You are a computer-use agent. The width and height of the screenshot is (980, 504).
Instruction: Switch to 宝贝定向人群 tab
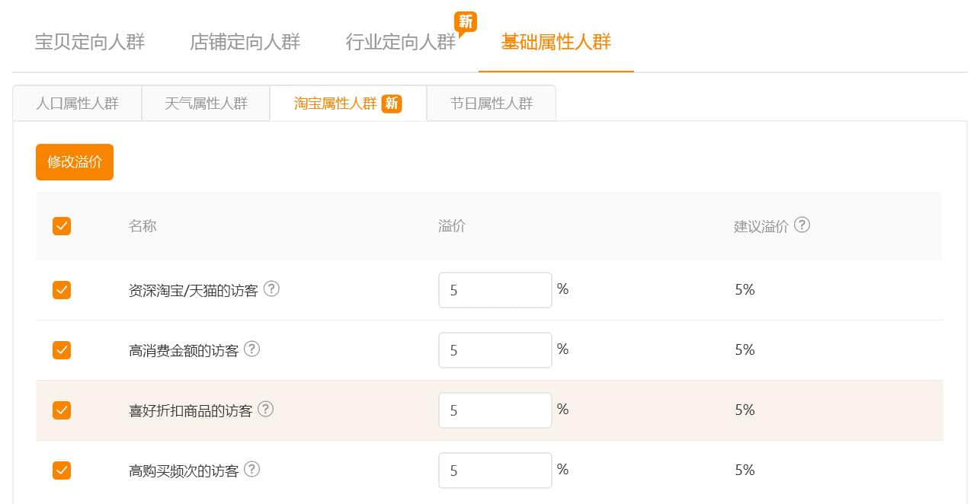click(x=90, y=42)
